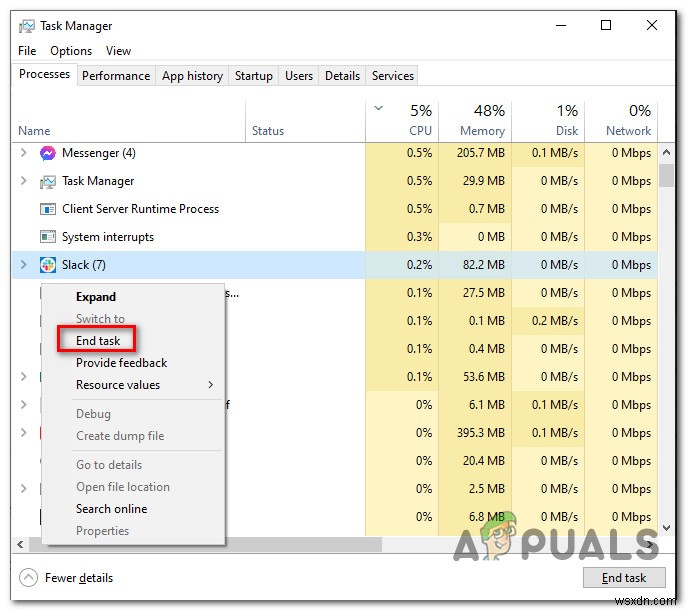Open the View menu

(x=118, y=51)
